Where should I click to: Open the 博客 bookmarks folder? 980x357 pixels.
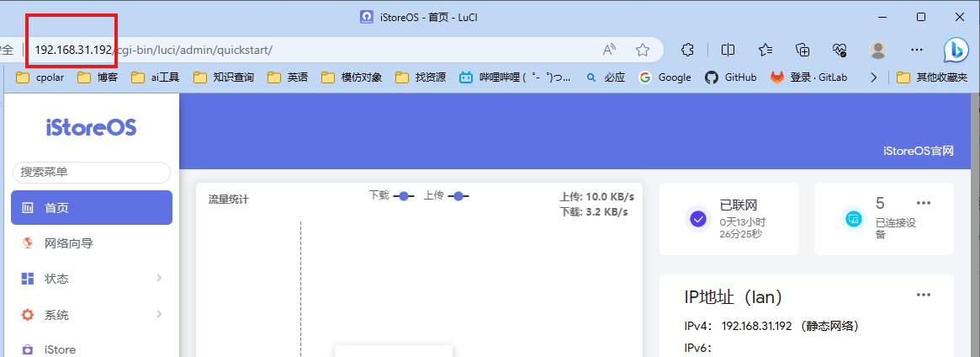(x=98, y=77)
